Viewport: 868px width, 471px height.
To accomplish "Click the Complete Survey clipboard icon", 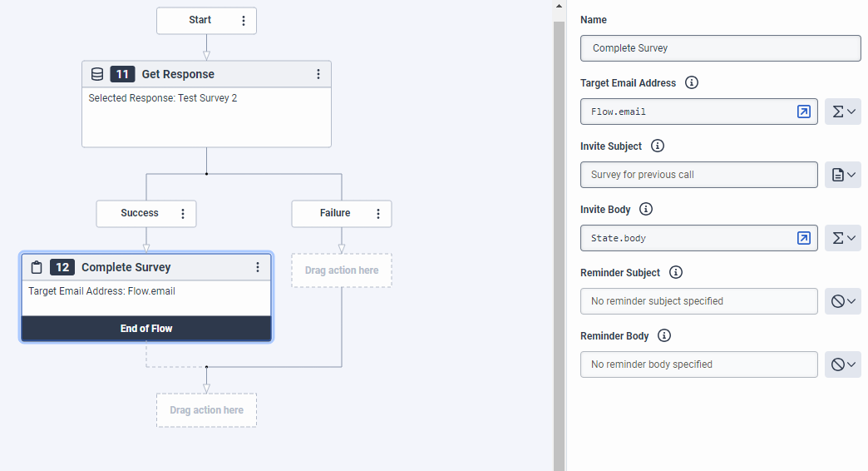I will click(x=37, y=267).
